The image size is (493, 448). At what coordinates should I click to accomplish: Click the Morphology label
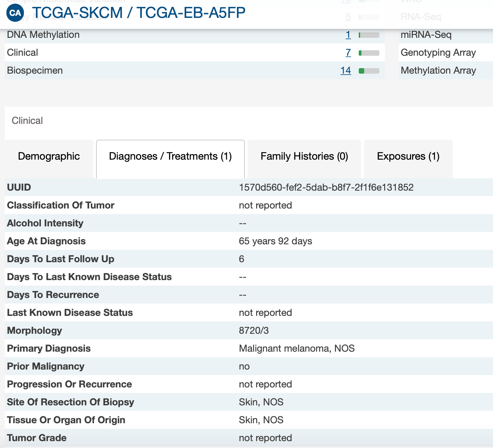coord(34,331)
